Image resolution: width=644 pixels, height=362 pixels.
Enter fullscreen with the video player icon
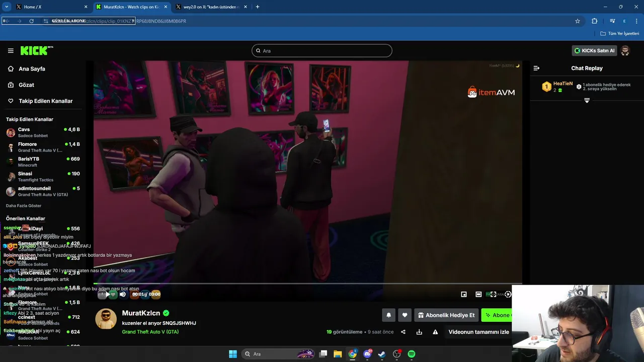(x=494, y=294)
